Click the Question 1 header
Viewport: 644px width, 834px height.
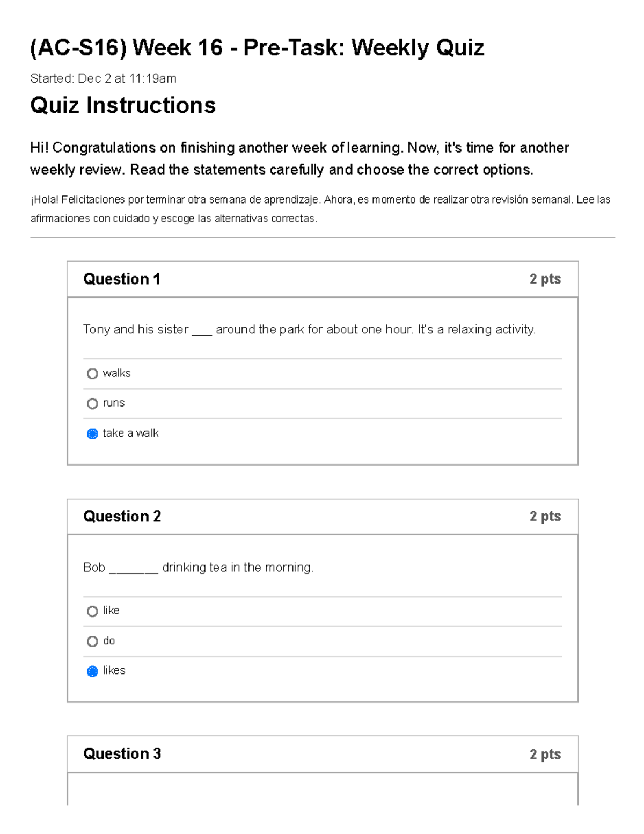pos(122,279)
